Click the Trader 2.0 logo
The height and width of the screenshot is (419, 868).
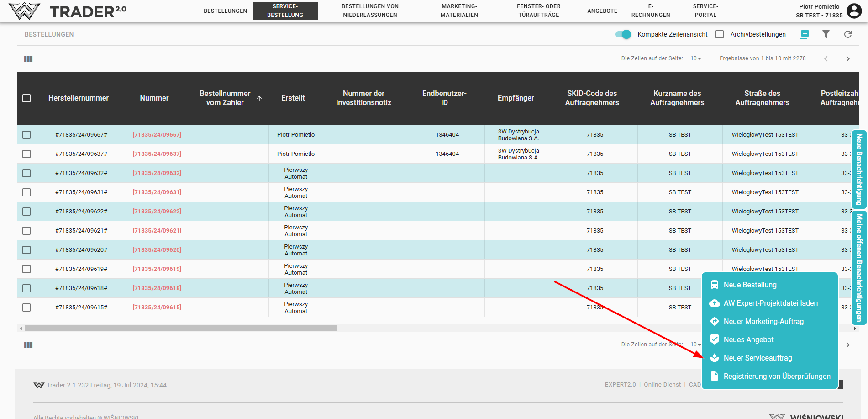click(68, 11)
